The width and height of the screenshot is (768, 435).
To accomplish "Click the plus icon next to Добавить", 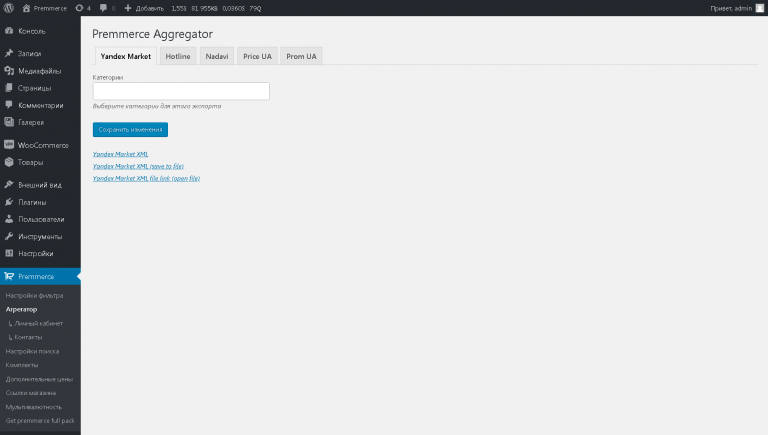I will coord(128,8).
